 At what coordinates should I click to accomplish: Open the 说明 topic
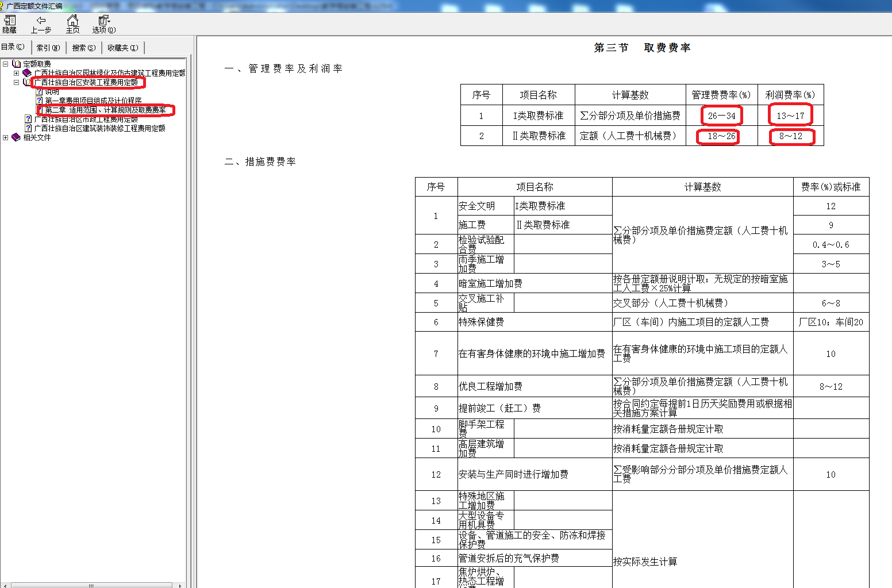click(52, 91)
